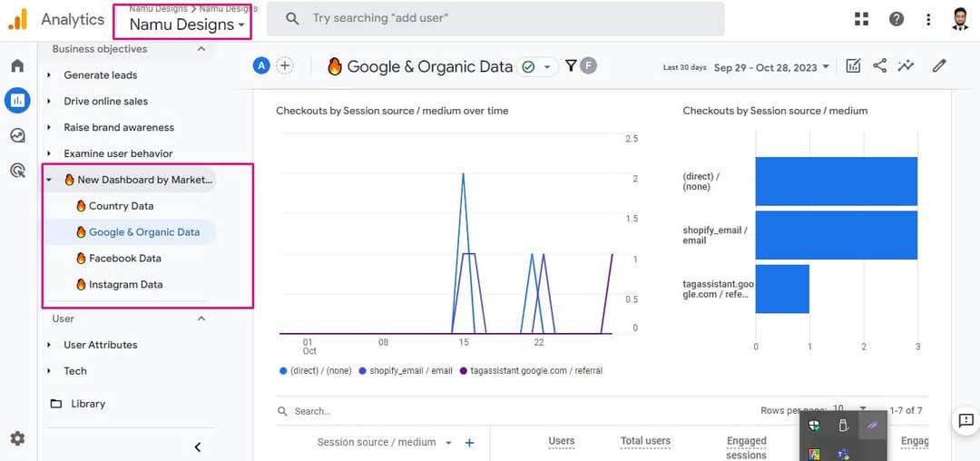Image resolution: width=980 pixels, height=461 pixels.
Task: Sort by the Engaged sessions column header
Action: pos(746,448)
